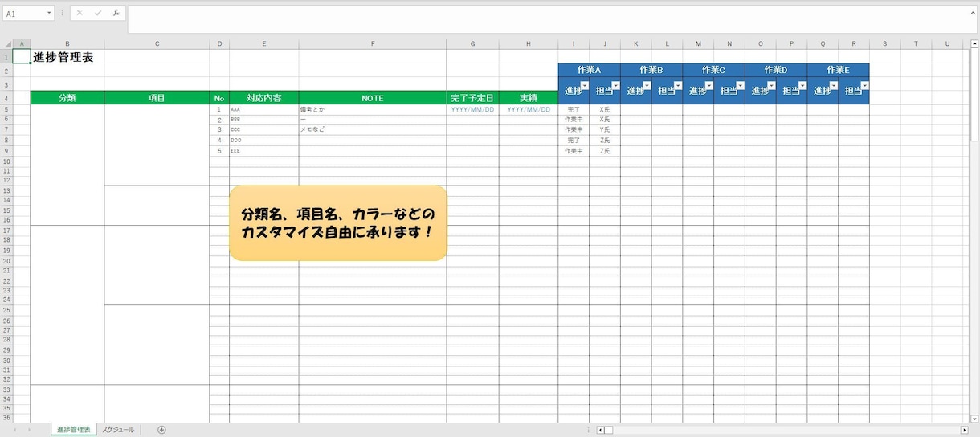Open 作業A 進捗 filter dropdown
This screenshot has height=437, width=980.
pyautogui.click(x=585, y=85)
